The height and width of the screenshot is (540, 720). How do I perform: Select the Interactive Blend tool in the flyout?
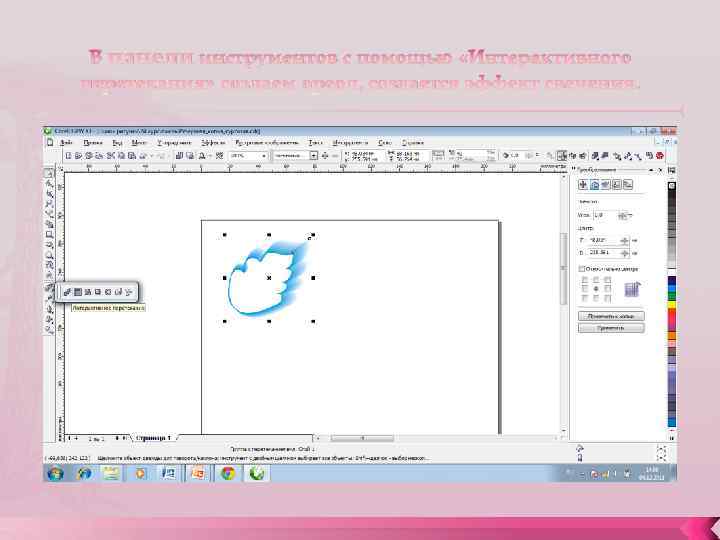click(68, 292)
